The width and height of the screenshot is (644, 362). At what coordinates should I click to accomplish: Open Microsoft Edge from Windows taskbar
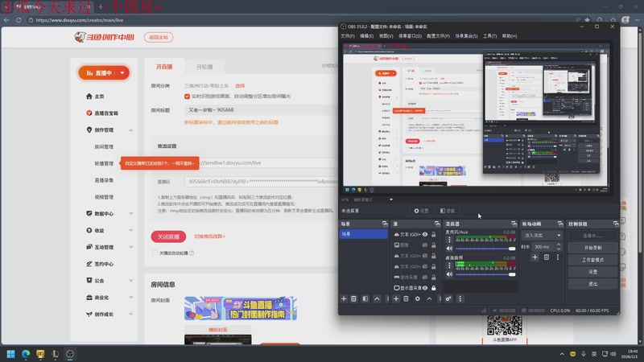[x=26, y=354]
